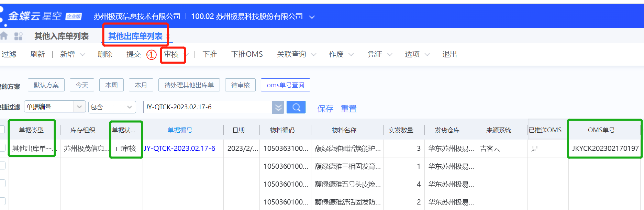Click the 实发数量 column header

point(401,130)
